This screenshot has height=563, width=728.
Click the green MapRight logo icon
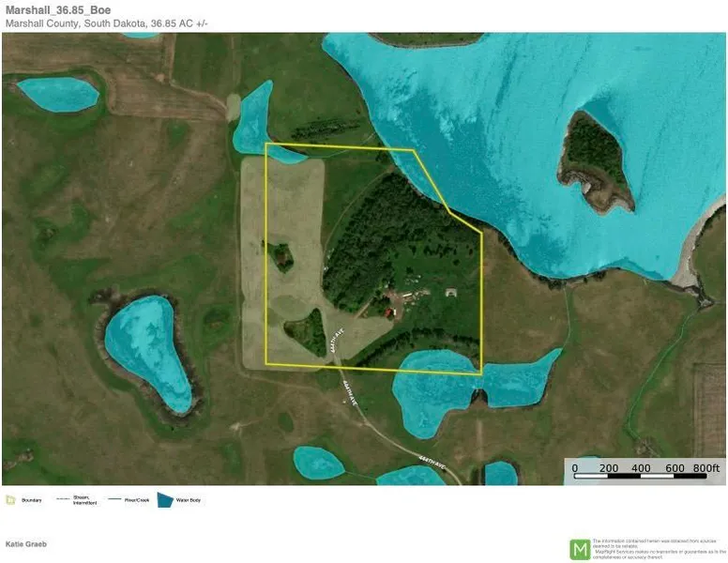[x=581, y=549]
